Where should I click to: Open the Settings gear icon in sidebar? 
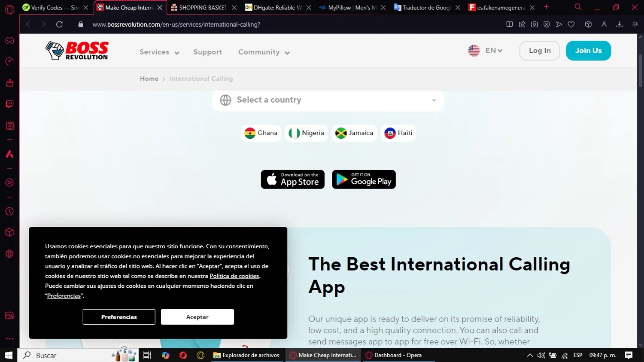9,254
